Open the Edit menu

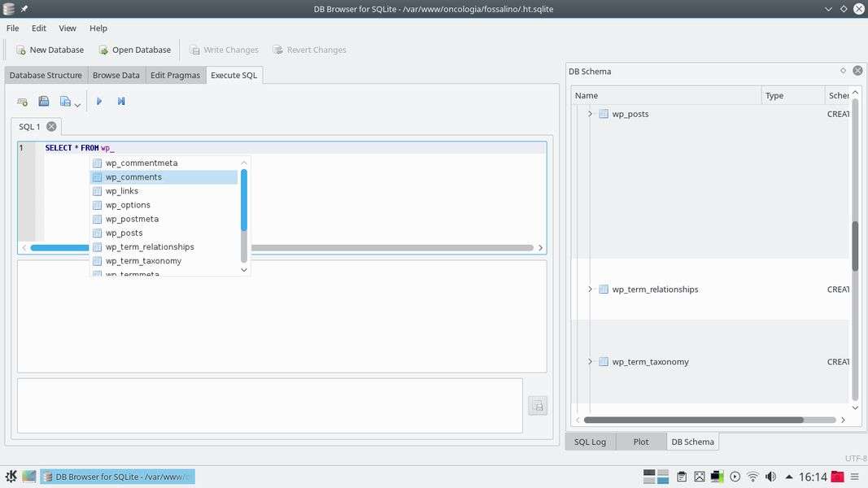[39, 28]
